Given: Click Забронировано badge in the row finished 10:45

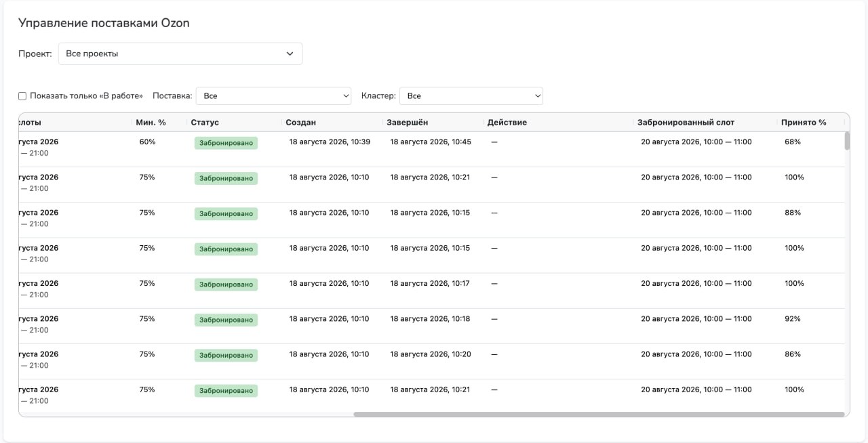Looking at the screenshot, I should (226, 143).
